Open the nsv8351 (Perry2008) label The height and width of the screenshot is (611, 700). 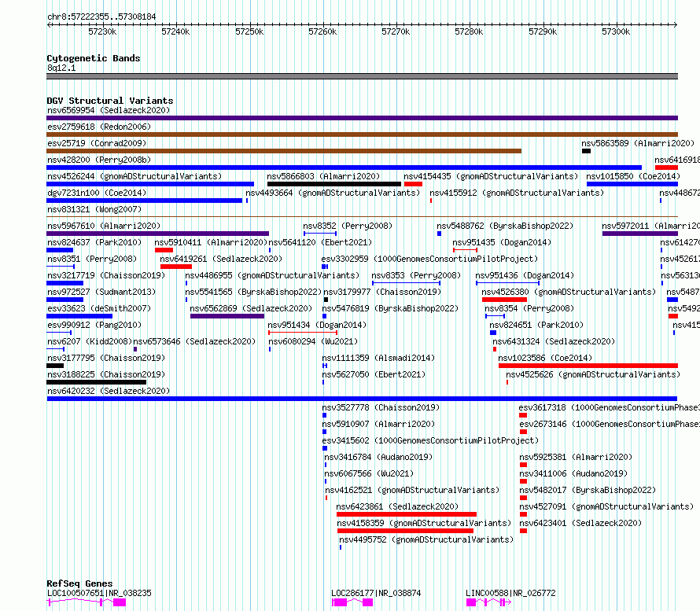click(92, 259)
